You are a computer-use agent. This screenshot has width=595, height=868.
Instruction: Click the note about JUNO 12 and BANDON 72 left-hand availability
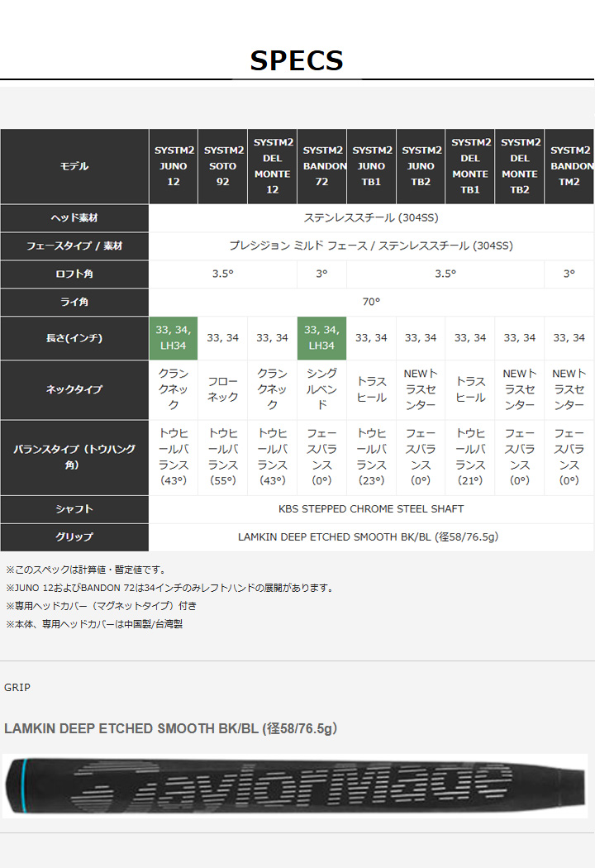click(171, 588)
